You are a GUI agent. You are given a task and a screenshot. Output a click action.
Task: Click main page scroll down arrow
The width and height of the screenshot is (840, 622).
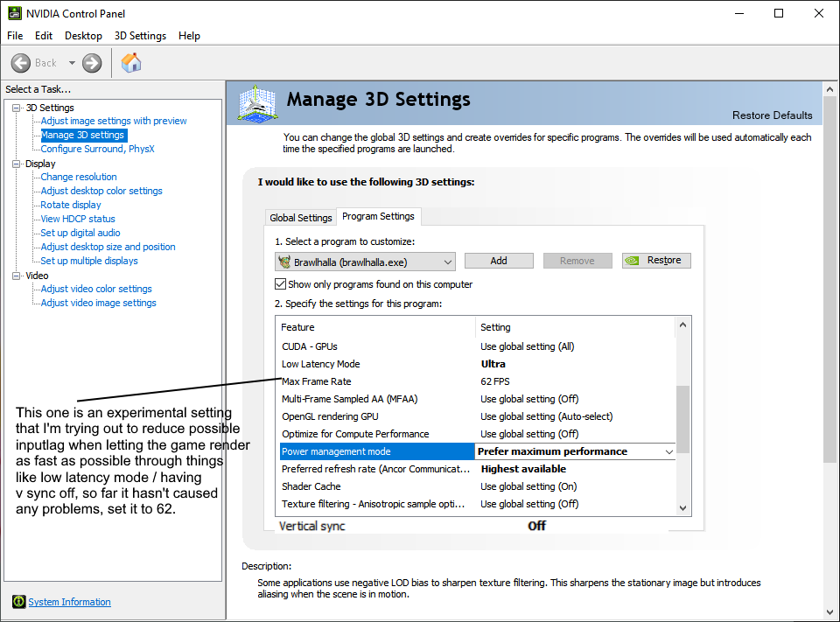[829, 612]
